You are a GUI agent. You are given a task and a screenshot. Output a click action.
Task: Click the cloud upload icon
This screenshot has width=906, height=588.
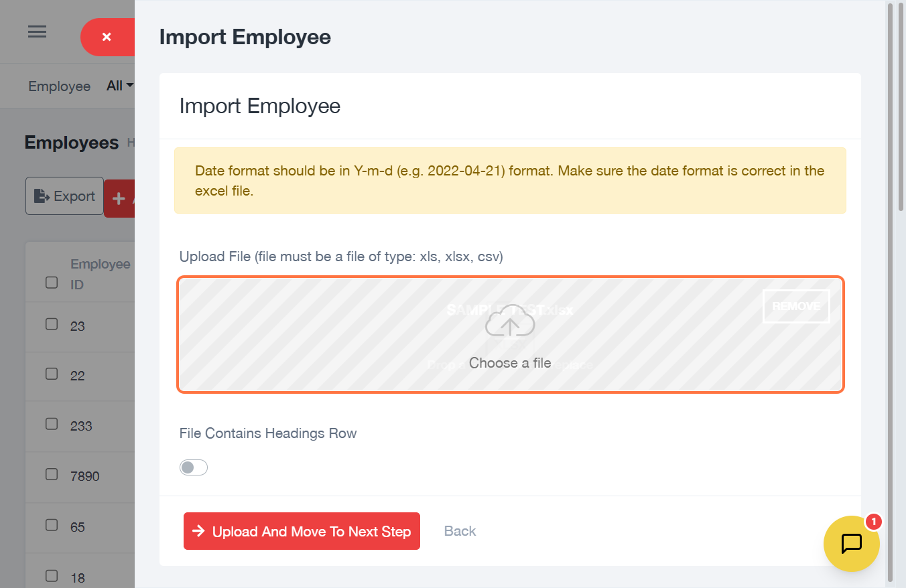coord(510,323)
